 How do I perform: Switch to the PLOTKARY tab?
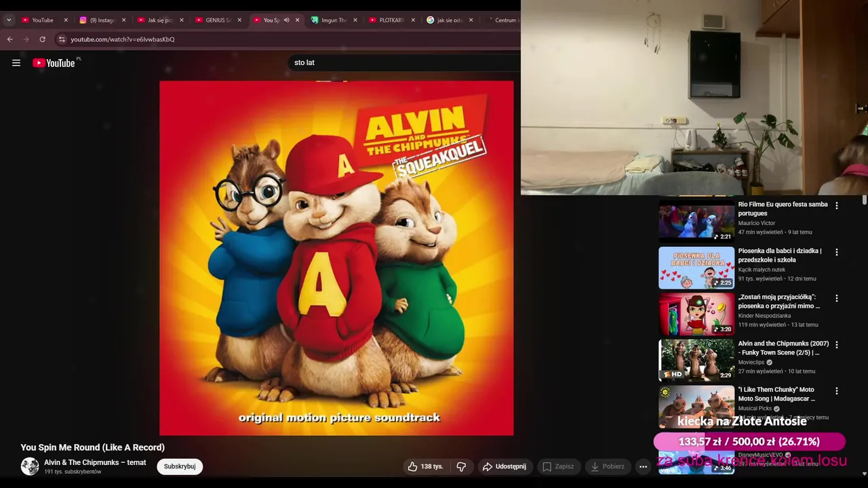point(391,20)
